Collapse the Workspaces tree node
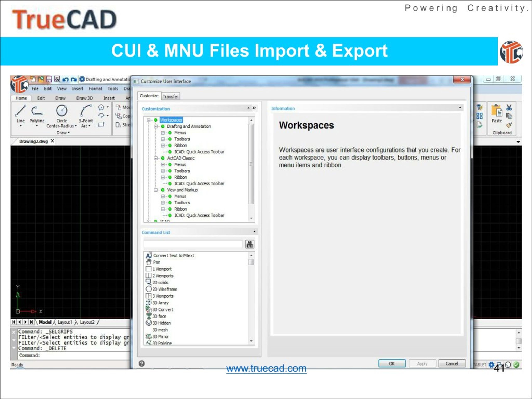This screenshot has height=399, width=532. pos(148,120)
